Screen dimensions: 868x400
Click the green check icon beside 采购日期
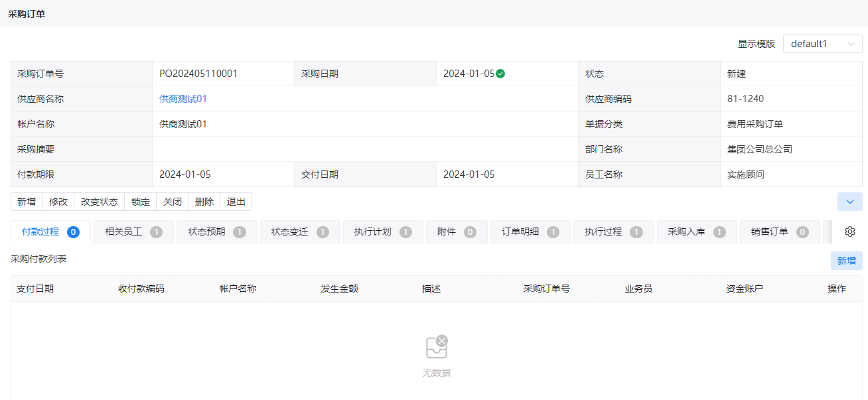500,74
